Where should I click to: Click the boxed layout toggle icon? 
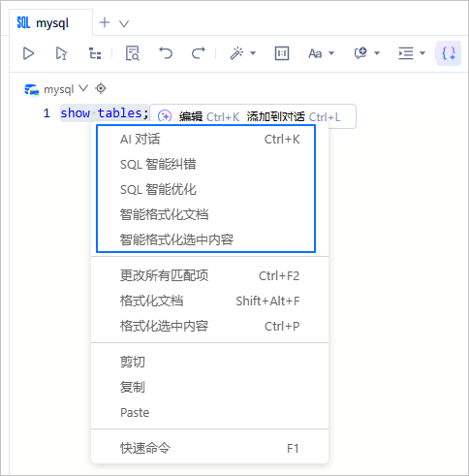click(x=282, y=53)
